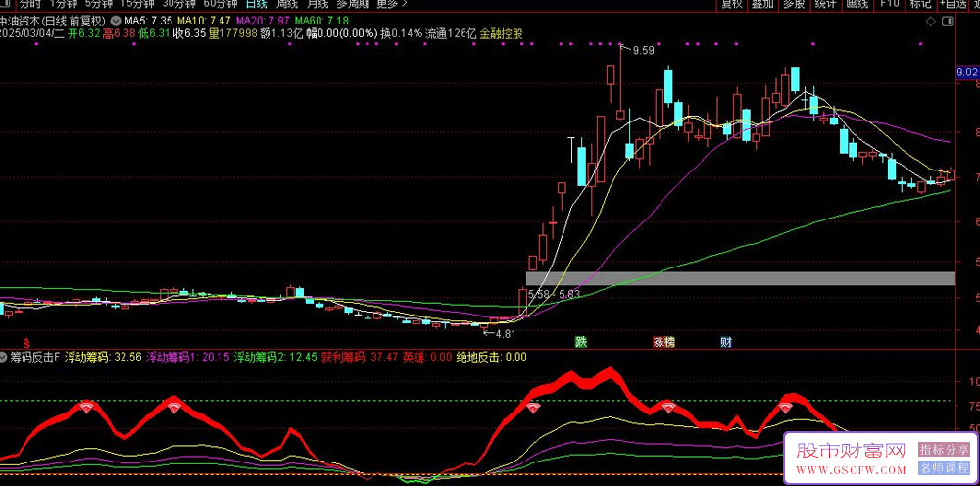Viewport: 980px width, 486px height.
Task: Click the 浮动筹码1: 20.15 value
Action: (186, 358)
